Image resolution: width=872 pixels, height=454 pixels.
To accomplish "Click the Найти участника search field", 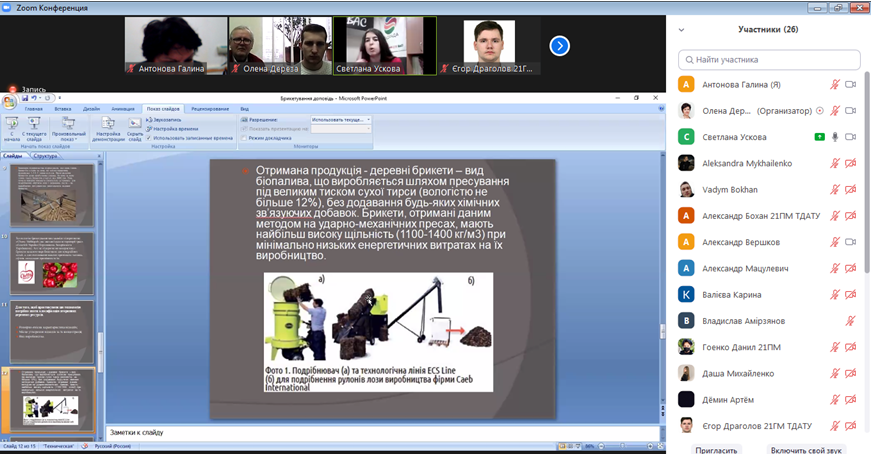I will point(769,60).
